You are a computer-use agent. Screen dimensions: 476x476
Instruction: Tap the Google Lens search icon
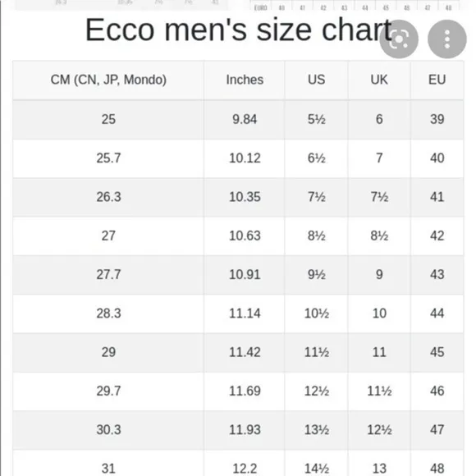coord(399,39)
